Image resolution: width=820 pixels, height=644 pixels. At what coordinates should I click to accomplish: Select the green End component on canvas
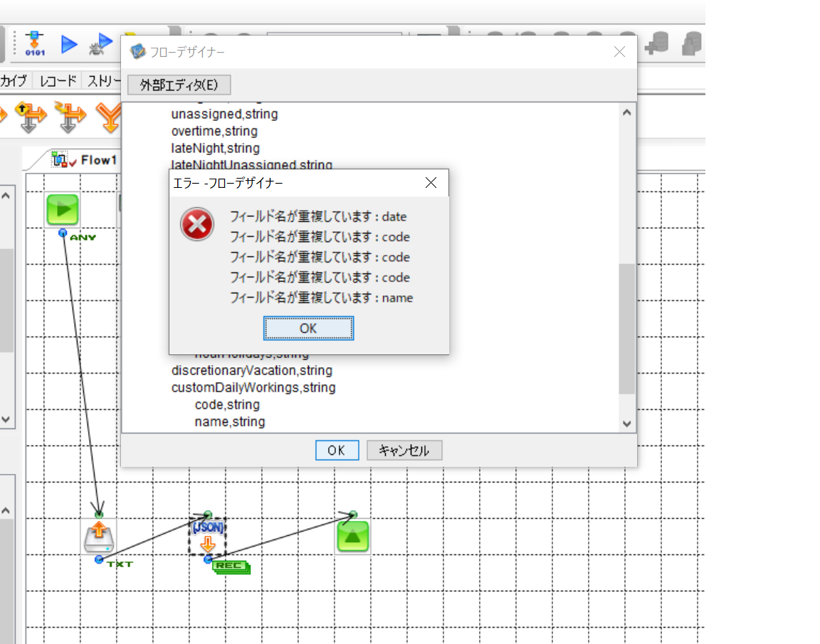coord(352,537)
